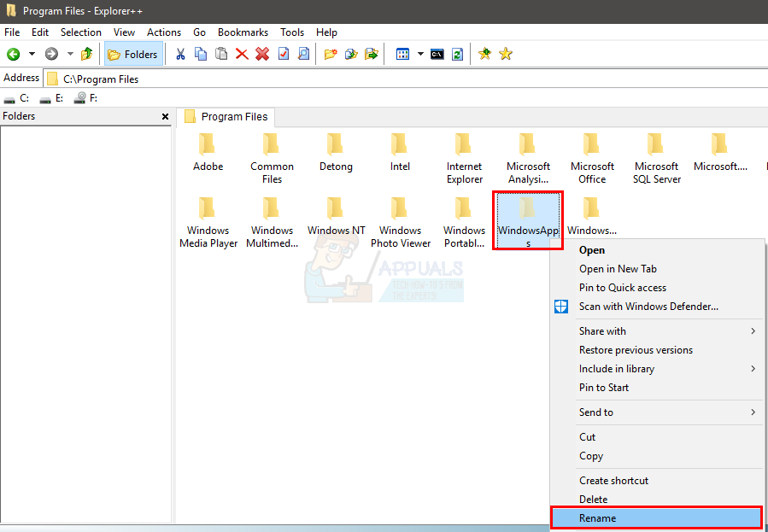Switch to drive F:
Screen dimensions: 768x532
(x=85, y=98)
